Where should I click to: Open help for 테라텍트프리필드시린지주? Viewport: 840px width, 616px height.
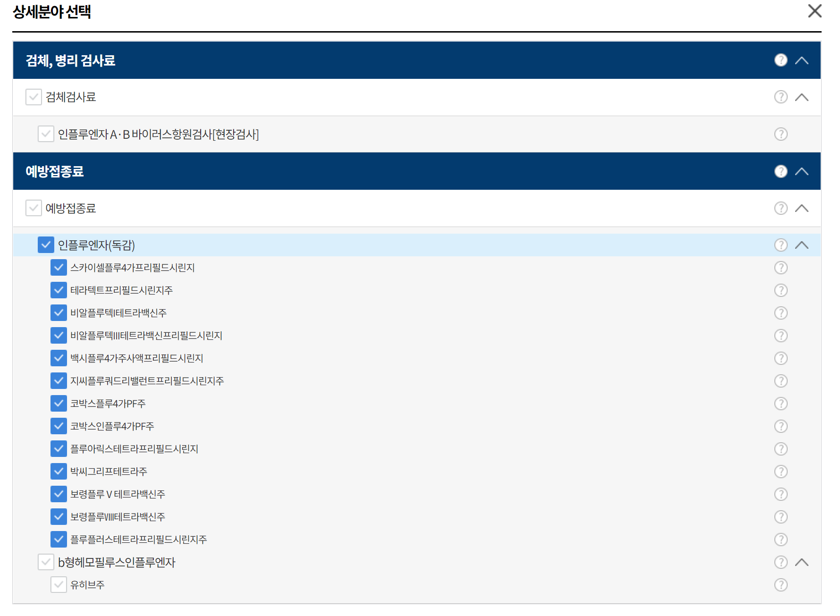click(781, 290)
